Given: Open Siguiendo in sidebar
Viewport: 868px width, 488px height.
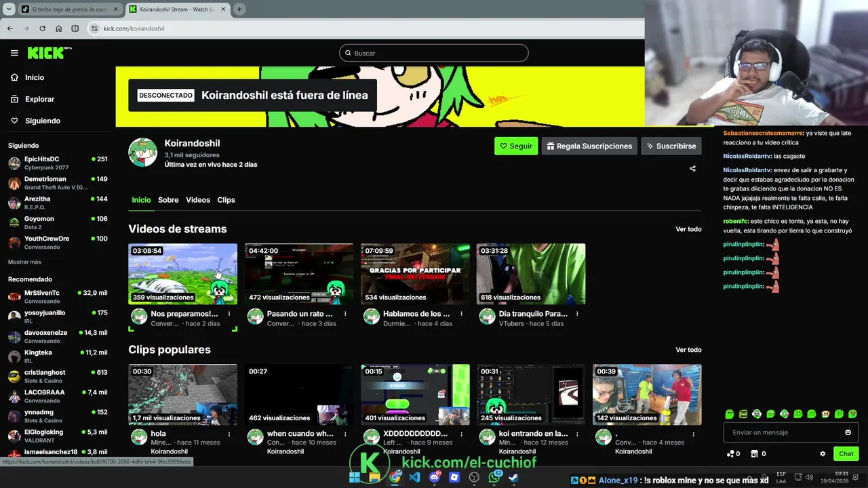Looking at the screenshot, I should [43, 121].
